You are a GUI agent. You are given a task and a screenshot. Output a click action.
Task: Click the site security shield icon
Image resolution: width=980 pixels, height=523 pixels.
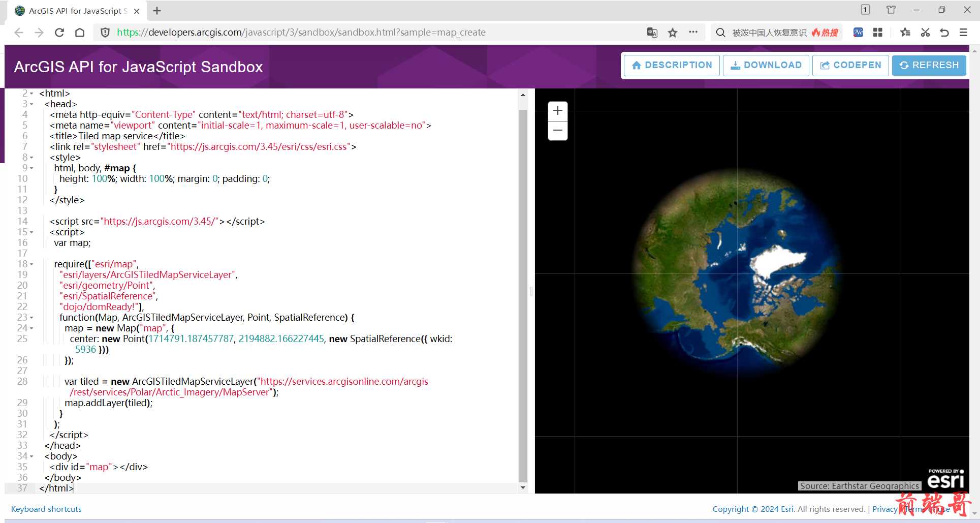click(x=105, y=33)
